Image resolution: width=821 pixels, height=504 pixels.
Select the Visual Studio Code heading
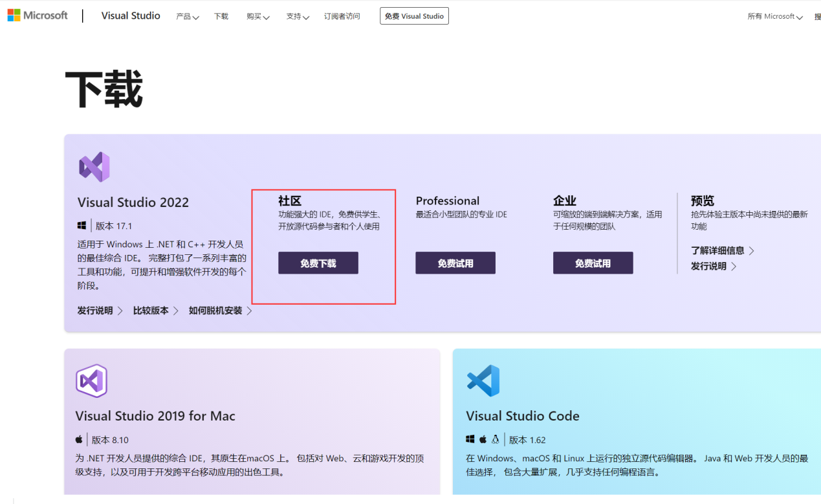[x=523, y=415]
